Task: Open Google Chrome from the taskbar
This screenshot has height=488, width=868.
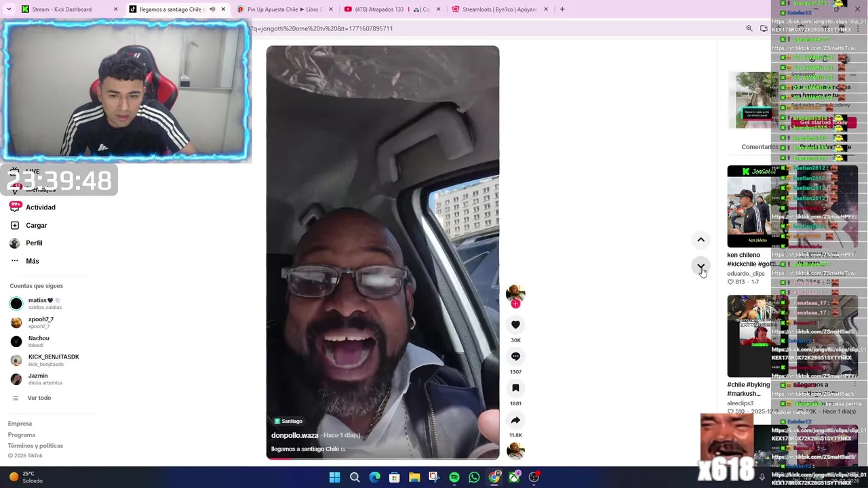Action: (x=494, y=478)
